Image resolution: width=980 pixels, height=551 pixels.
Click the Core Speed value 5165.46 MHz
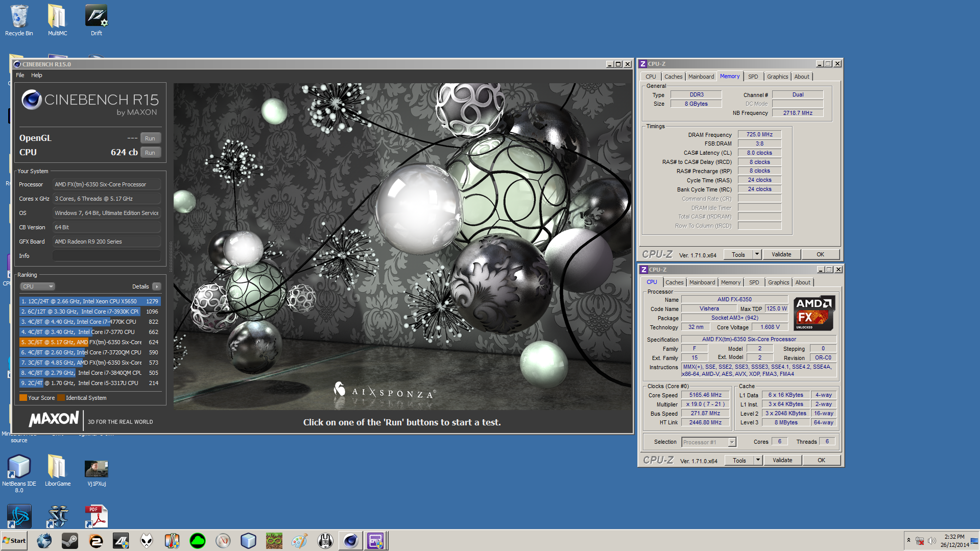(x=705, y=395)
